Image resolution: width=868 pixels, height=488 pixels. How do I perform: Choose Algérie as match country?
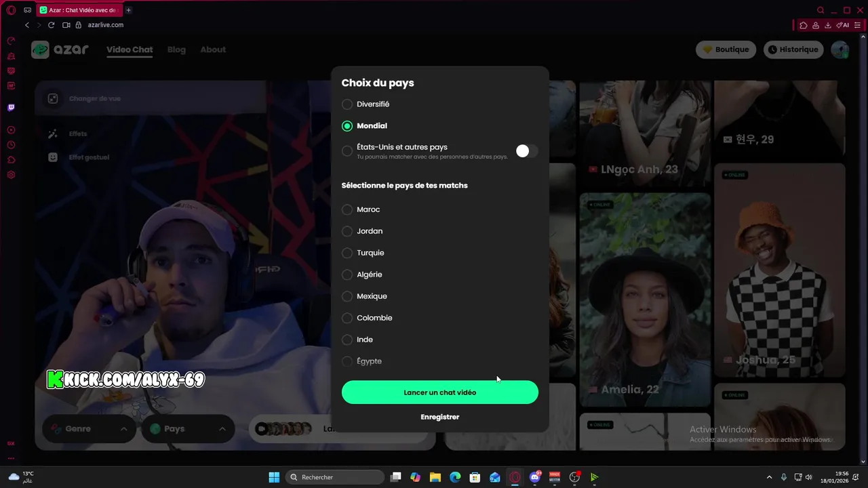347,274
